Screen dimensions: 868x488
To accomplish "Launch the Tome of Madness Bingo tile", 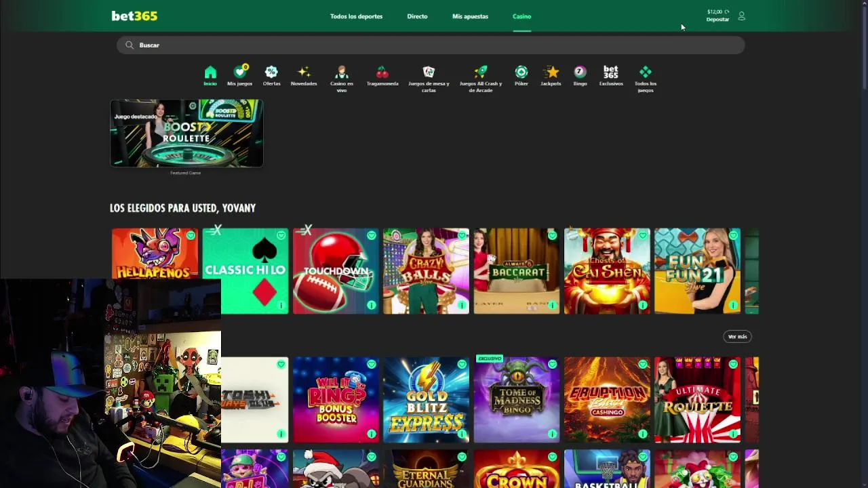I will coord(517,400).
